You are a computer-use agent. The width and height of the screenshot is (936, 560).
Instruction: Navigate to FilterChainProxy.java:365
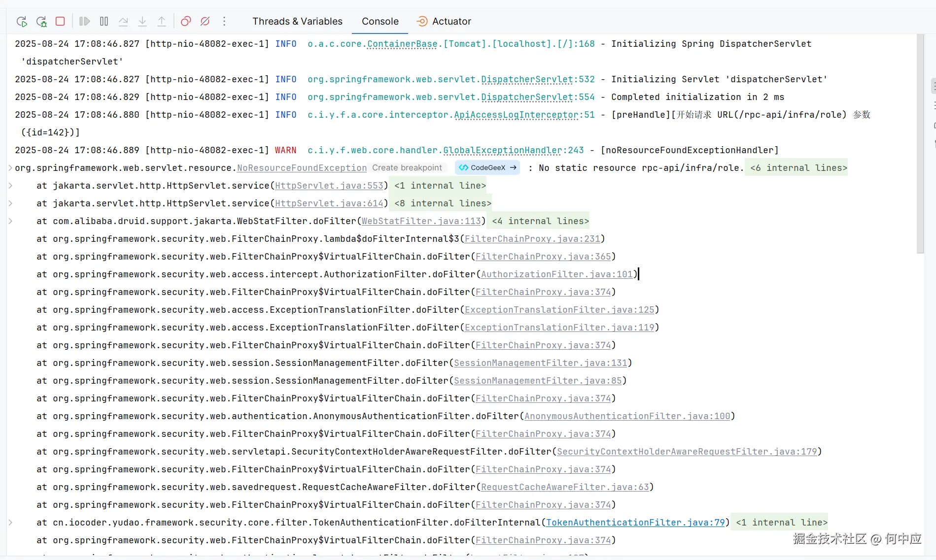coord(543,257)
